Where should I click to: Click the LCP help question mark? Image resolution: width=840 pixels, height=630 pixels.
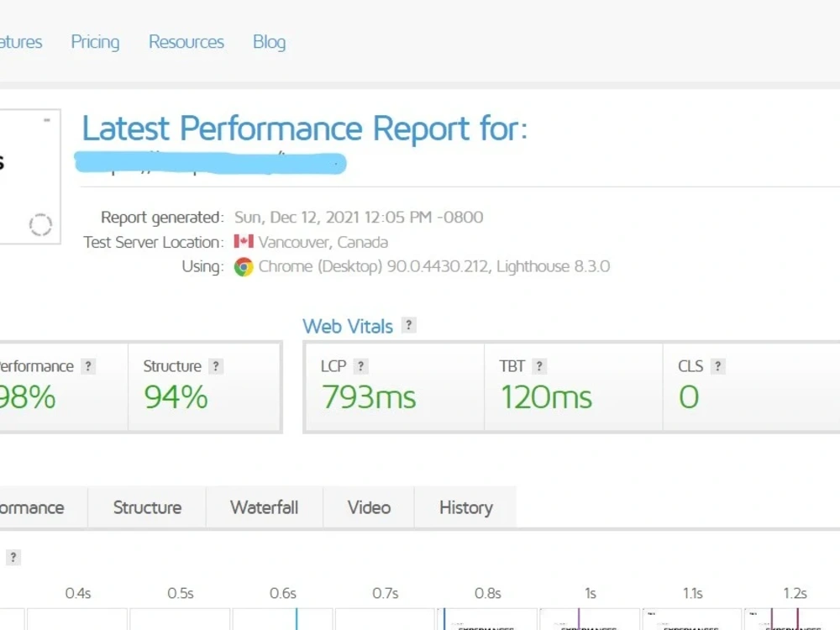pyautogui.click(x=361, y=366)
